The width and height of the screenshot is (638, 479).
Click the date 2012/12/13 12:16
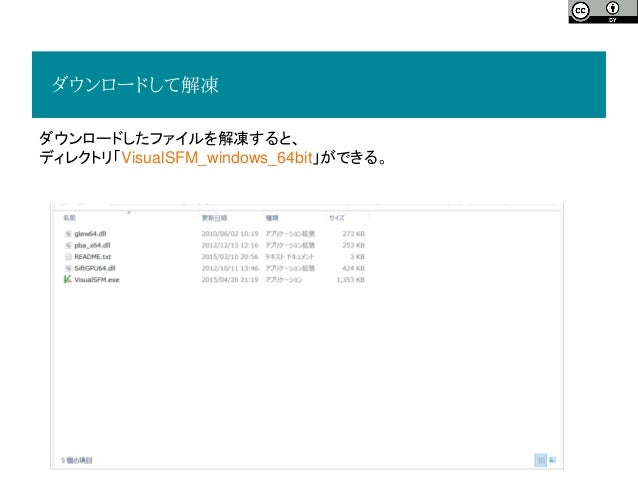230,245
